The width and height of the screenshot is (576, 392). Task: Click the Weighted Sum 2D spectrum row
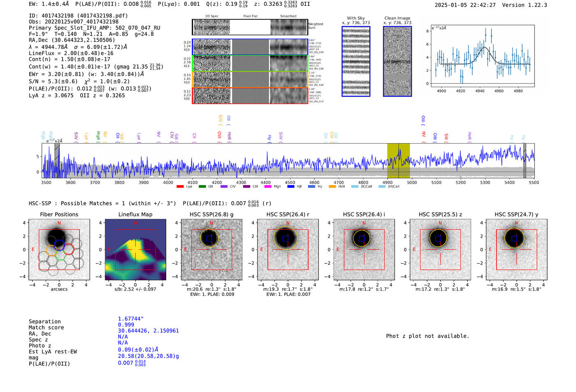tap(250, 27)
